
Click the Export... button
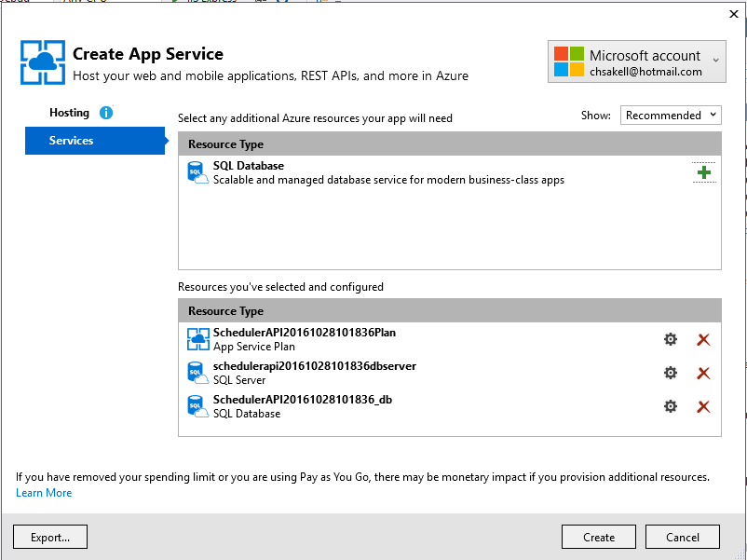(50, 537)
